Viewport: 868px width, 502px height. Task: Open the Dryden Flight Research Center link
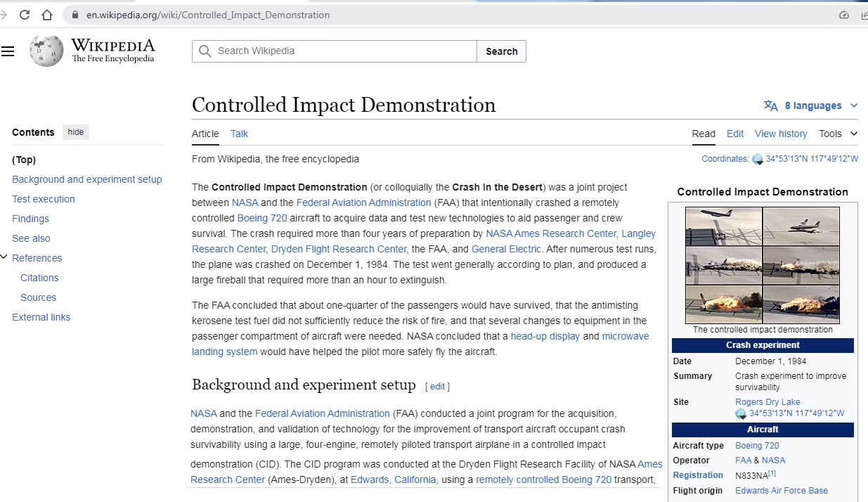coord(339,249)
